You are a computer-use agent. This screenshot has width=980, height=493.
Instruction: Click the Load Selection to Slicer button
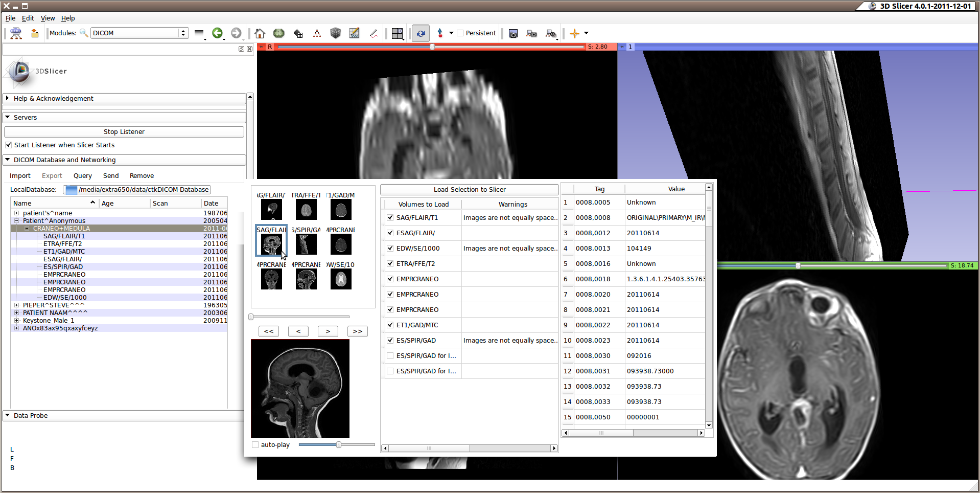coord(469,190)
